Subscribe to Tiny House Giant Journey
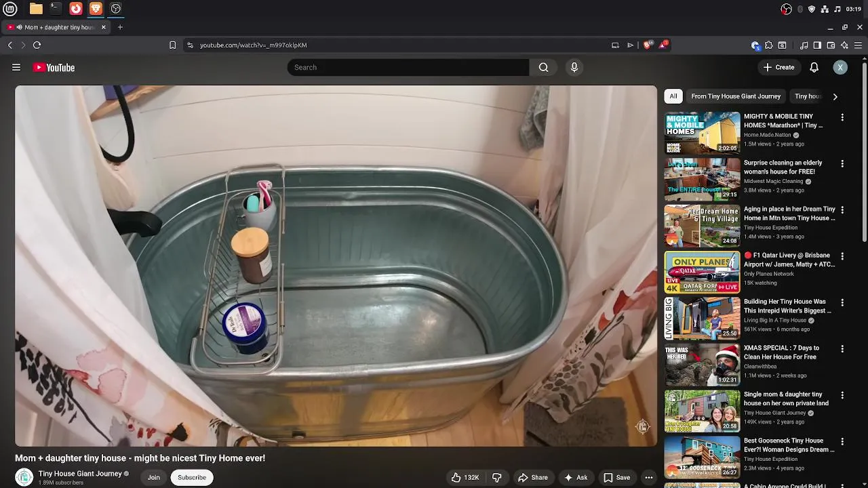Screen dimensions: 868x488 (192, 477)
